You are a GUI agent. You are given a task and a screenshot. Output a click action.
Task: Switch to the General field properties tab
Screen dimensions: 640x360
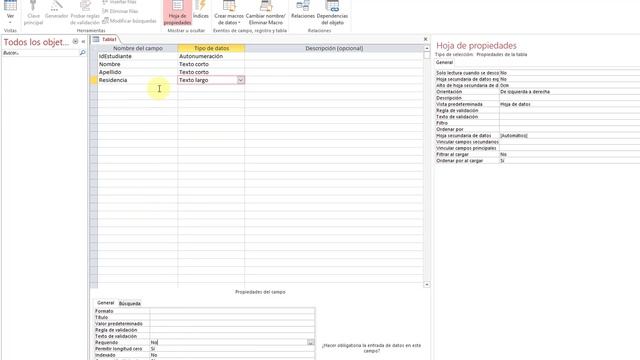[x=105, y=303]
